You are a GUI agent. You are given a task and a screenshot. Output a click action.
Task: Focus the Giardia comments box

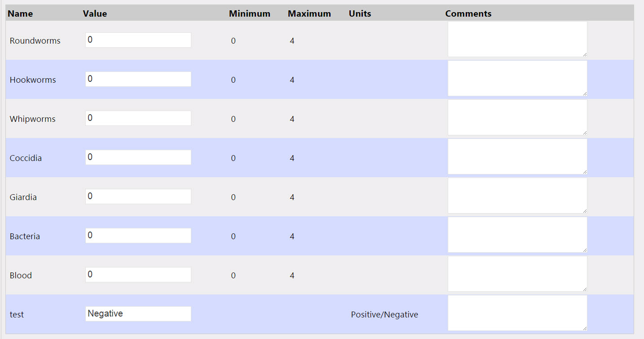(x=517, y=196)
